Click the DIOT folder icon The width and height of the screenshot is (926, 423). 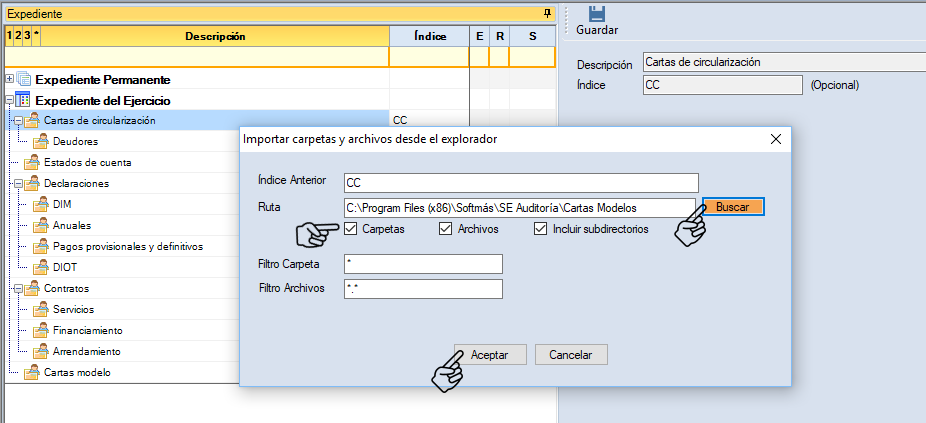(41, 267)
